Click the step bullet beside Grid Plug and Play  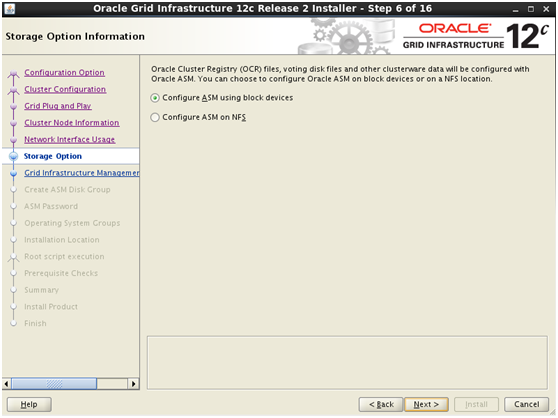14,106
